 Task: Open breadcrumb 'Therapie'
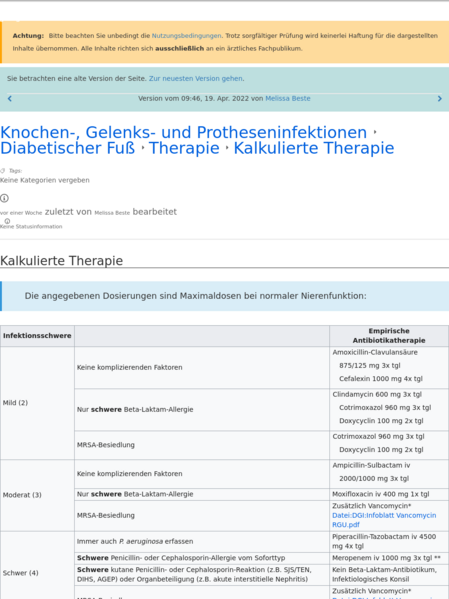click(184, 148)
